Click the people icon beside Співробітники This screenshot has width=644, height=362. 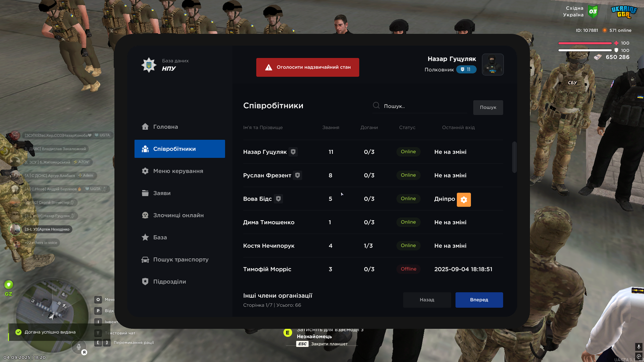pos(145,149)
